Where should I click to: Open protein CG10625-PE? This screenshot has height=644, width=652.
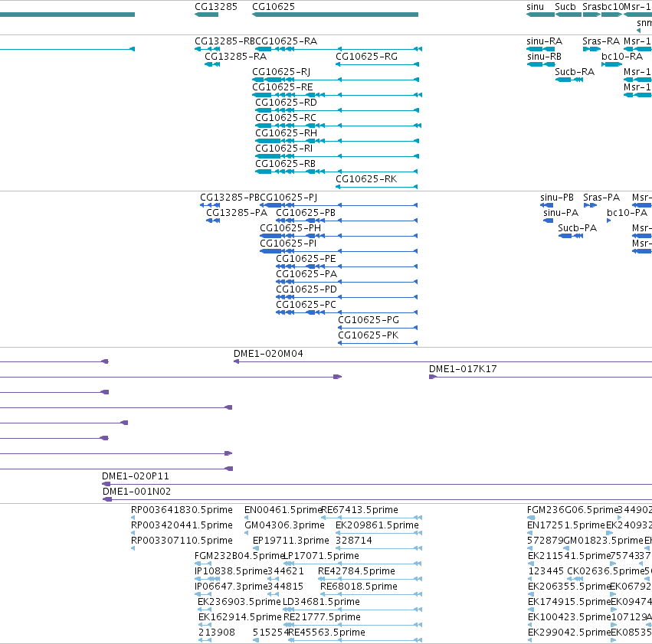click(306, 259)
